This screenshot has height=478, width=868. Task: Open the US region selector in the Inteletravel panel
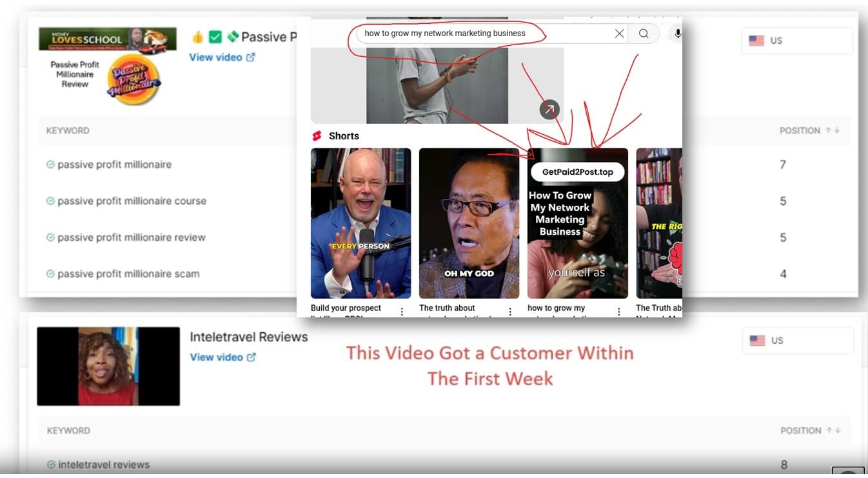click(x=798, y=340)
